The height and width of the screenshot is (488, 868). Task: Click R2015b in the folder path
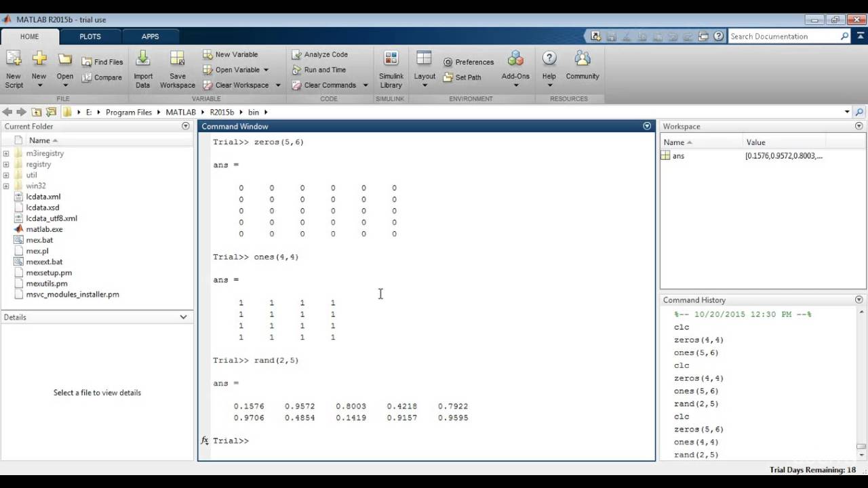pos(222,112)
